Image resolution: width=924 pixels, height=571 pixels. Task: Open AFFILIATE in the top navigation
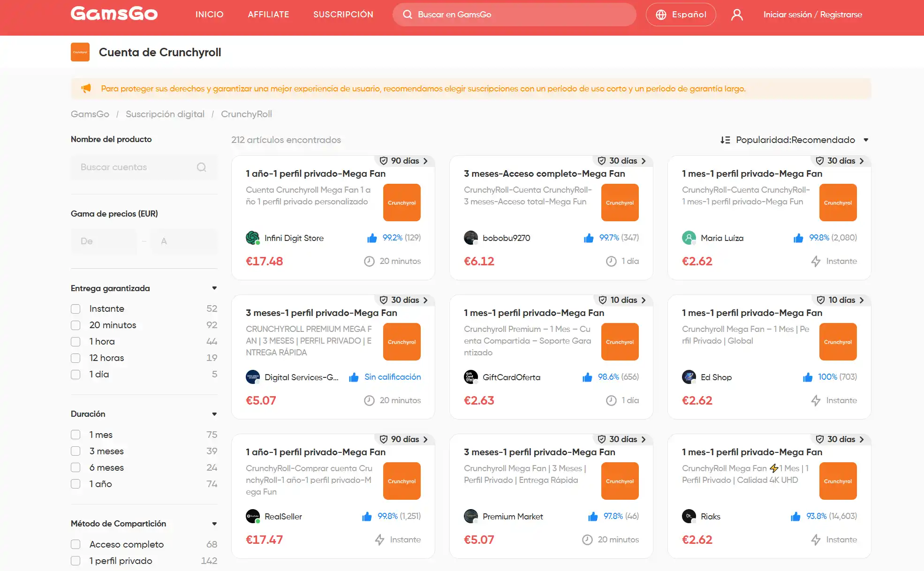(x=268, y=15)
